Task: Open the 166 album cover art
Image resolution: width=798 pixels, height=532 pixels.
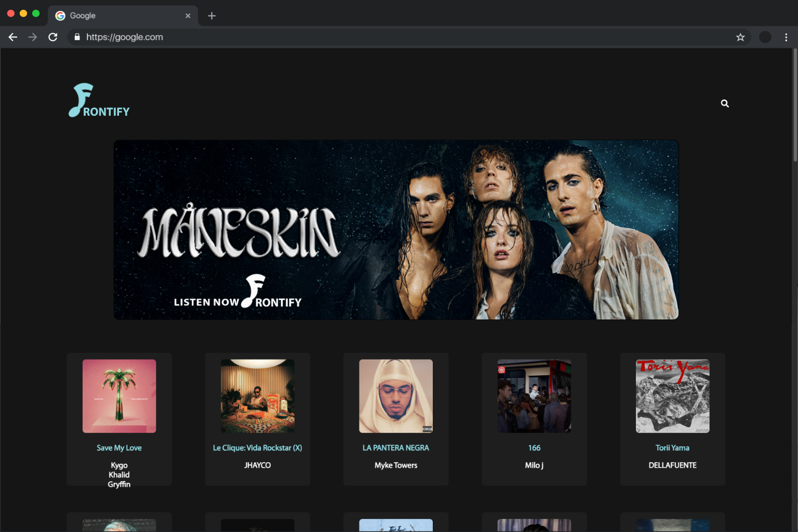Action: click(x=534, y=396)
